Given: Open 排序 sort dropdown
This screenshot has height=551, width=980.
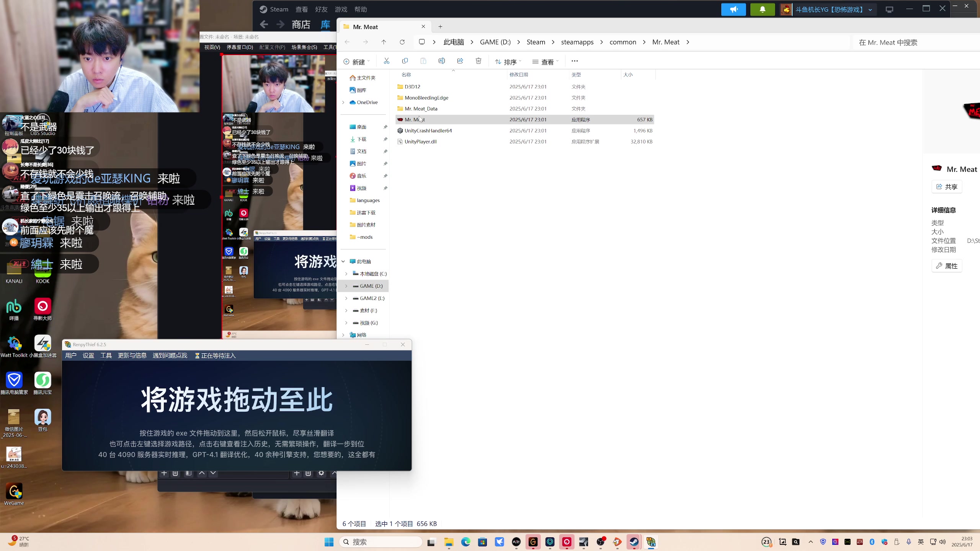Looking at the screenshot, I should (x=508, y=62).
